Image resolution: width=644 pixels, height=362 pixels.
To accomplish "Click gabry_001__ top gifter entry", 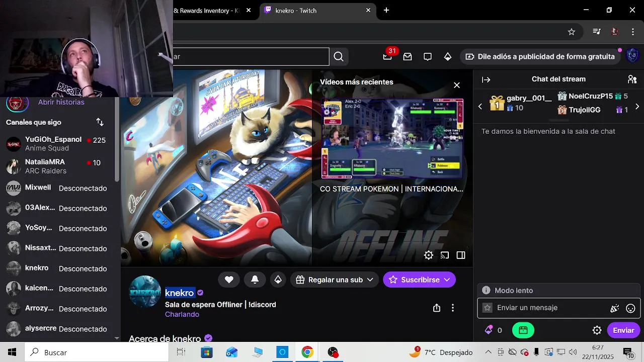I will click(x=520, y=103).
